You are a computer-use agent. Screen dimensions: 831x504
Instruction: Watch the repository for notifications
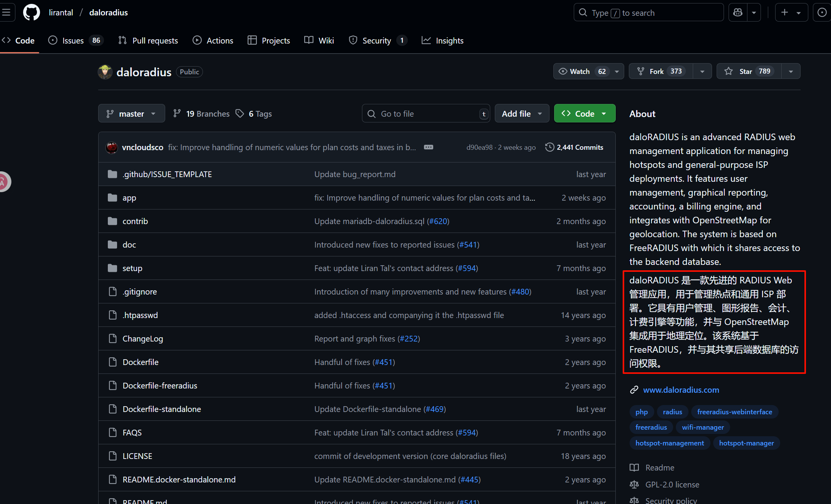581,71
